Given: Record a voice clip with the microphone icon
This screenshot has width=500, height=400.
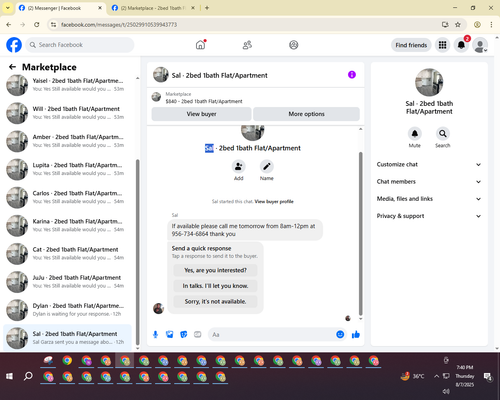Looking at the screenshot, I should [x=155, y=334].
